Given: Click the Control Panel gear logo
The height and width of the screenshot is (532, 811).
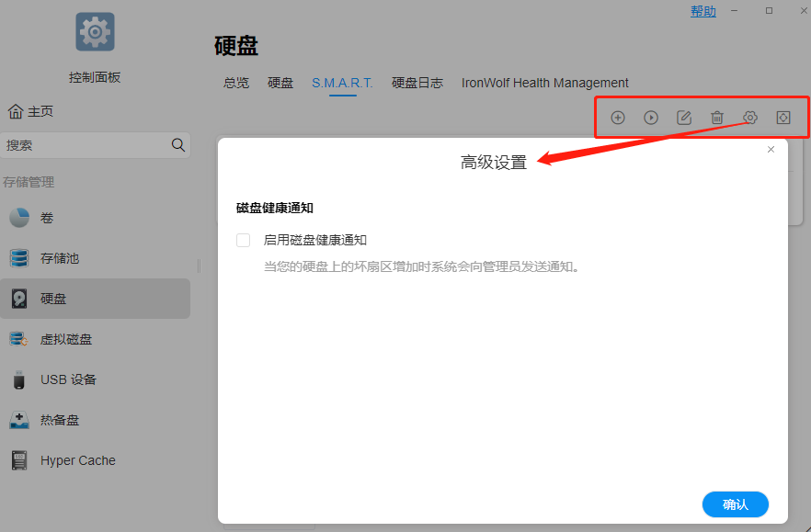Looking at the screenshot, I should 96,32.
